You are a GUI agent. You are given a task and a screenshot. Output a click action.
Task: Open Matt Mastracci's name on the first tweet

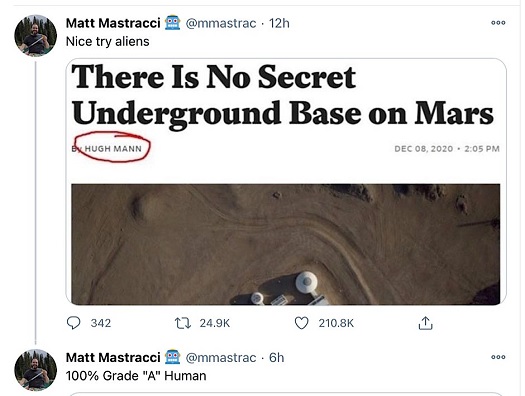(x=113, y=23)
